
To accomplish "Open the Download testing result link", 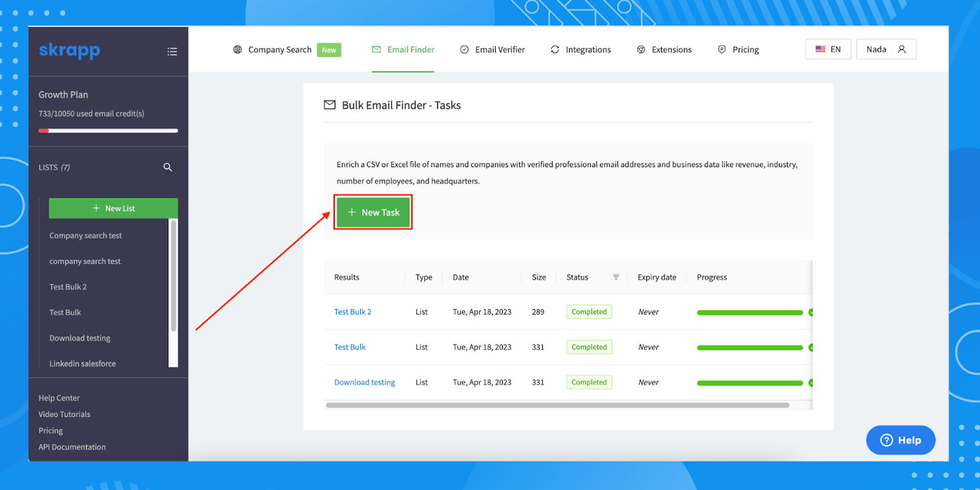I will (364, 382).
